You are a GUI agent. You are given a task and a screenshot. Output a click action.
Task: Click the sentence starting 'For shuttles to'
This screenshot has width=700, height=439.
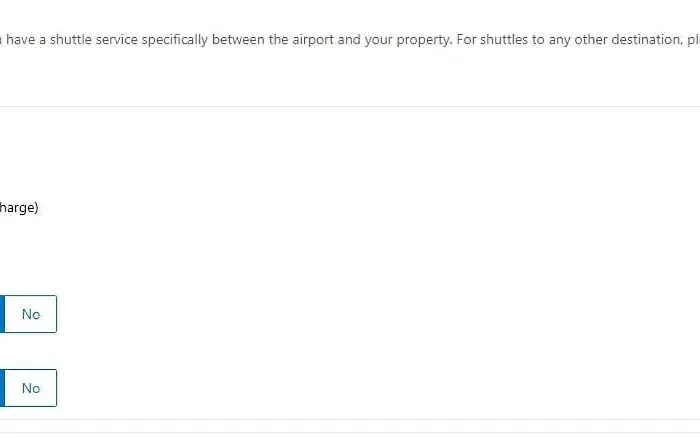pos(578,40)
